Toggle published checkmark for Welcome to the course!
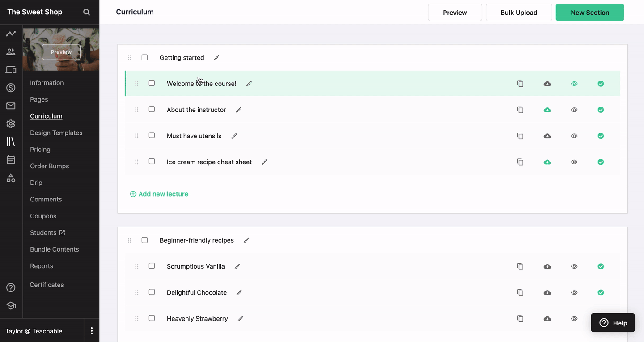Image resolution: width=644 pixels, height=342 pixels. [x=601, y=84]
